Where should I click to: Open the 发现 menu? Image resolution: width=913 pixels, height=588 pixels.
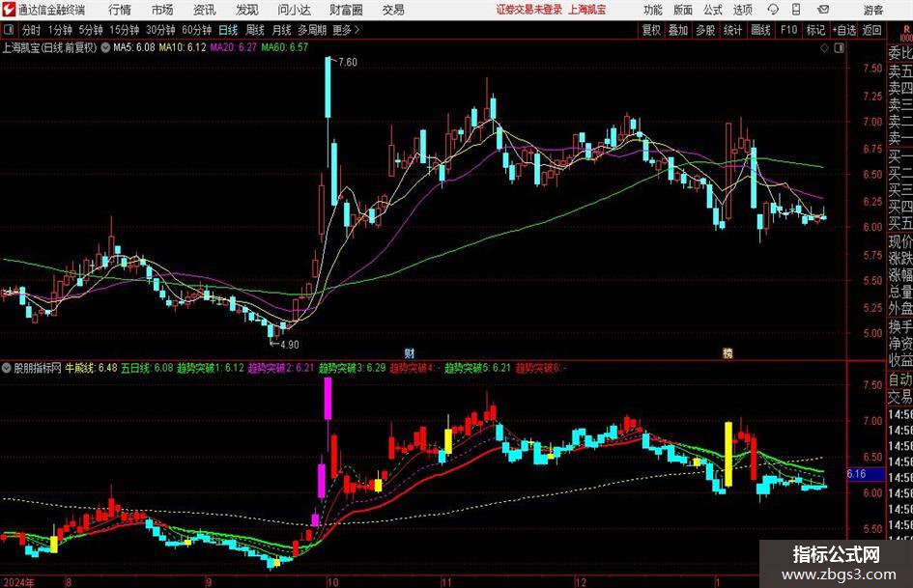(x=247, y=10)
